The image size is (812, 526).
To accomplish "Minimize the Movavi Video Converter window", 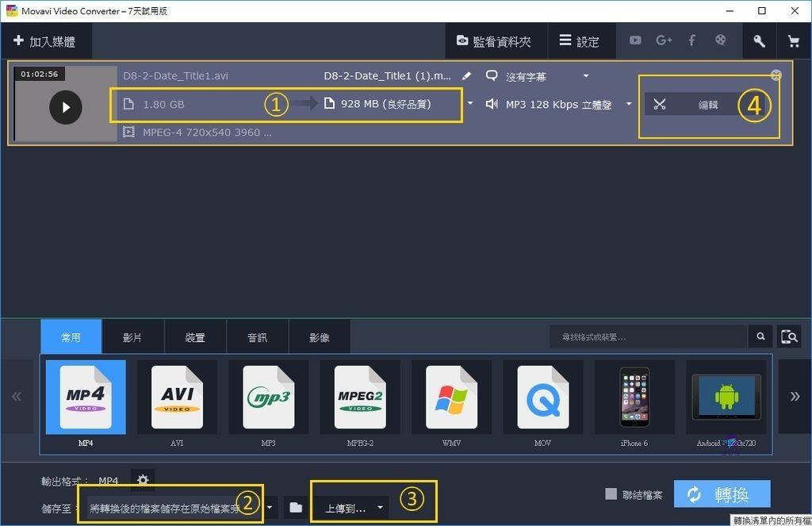I will [x=730, y=11].
